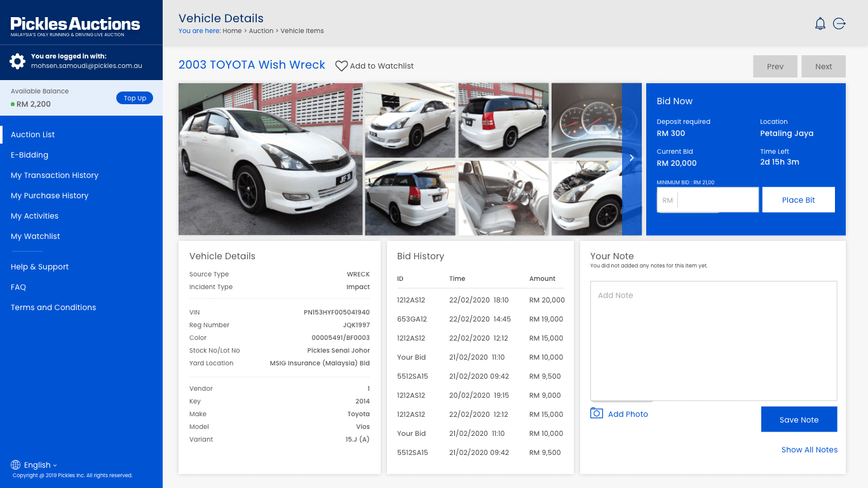Click the logout icon in header

coord(839,24)
